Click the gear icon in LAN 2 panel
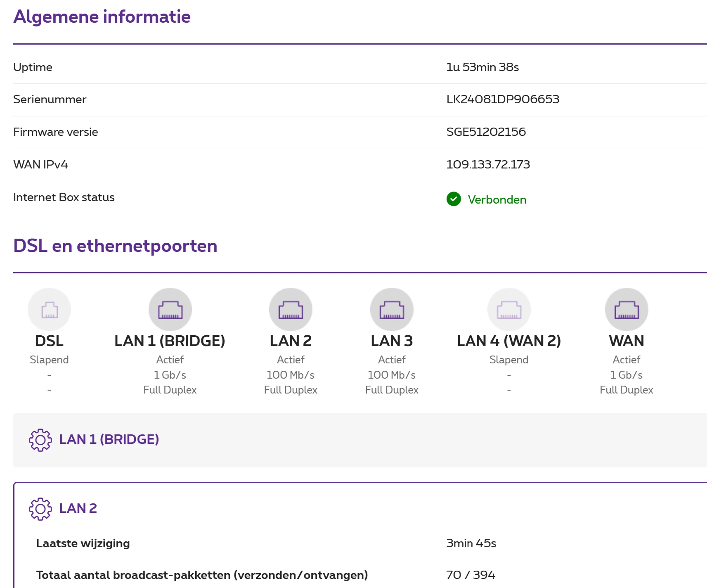The image size is (707, 588). click(x=40, y=509)
